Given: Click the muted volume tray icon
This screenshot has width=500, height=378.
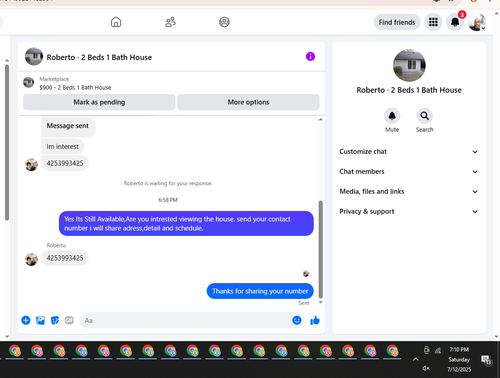Looking at the screenshot, I should 426,368.
